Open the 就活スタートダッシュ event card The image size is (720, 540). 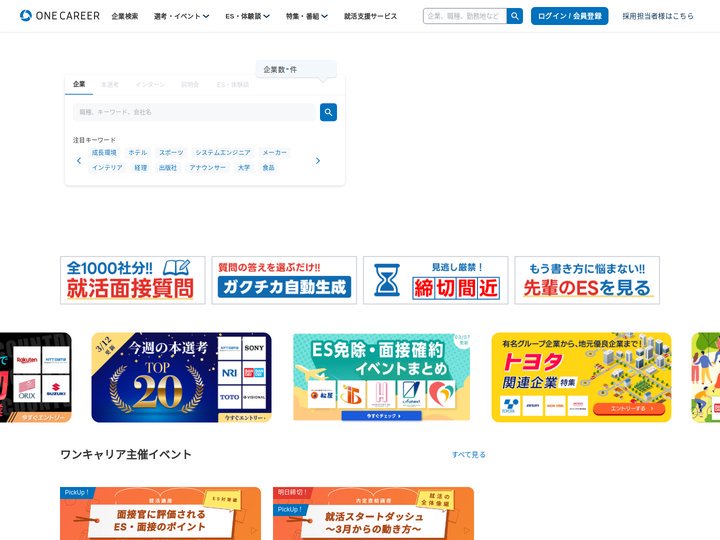[373, 513]
